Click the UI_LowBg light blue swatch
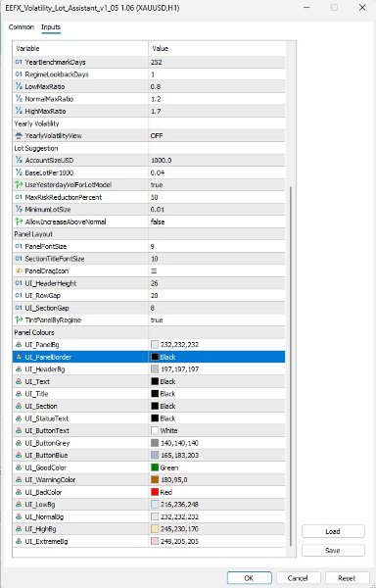Screen dimensions: 376x588 tap(155, 505)
